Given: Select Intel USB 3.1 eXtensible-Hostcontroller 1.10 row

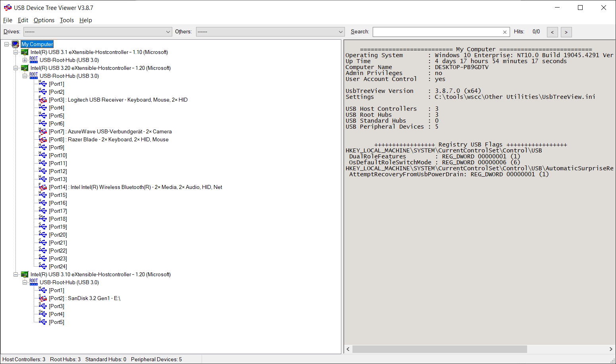Looking at the screenshot, I should (99, 52).
